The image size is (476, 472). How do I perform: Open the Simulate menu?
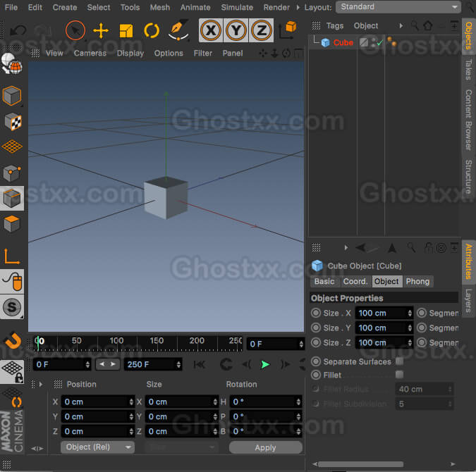[x=237, y=7]
